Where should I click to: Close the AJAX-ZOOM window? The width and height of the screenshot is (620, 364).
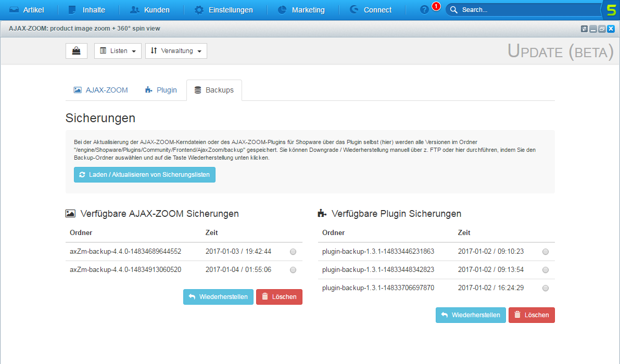coord(611,29)
